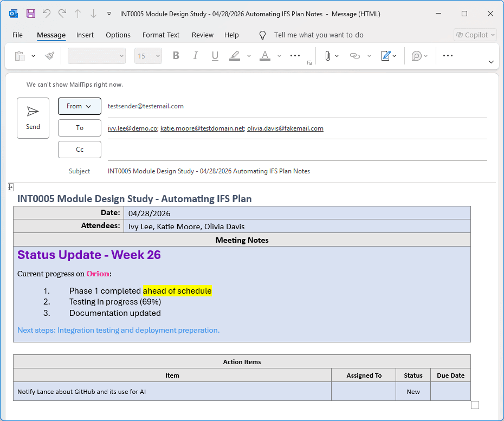This screenshot has height=421, width=504.
Task: Open the Help tab
Action: click(x=231, y=35)
